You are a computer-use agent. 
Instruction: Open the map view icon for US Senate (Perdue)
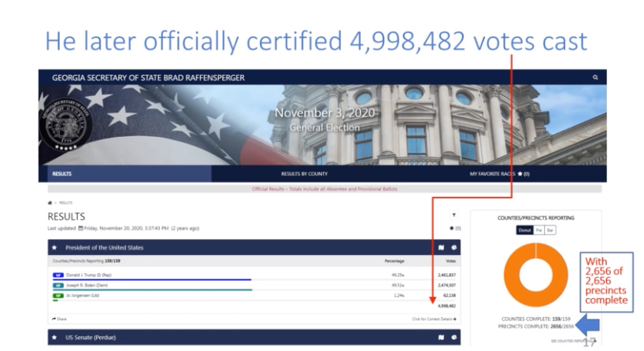tap(441, 338)
